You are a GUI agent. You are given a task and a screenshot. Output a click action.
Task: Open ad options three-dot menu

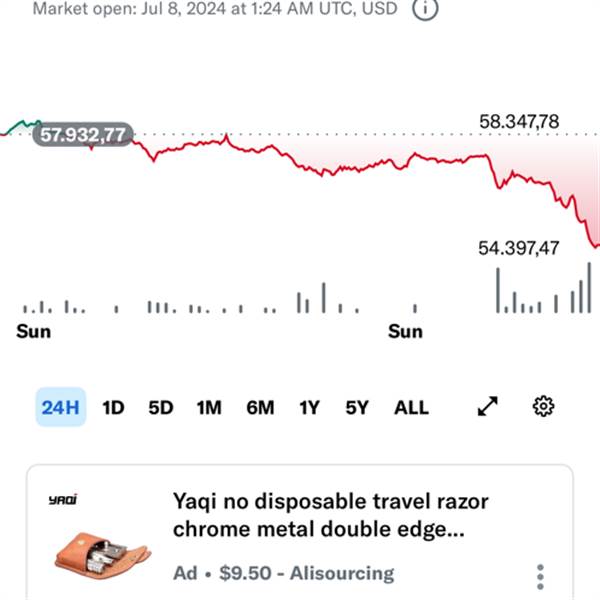click(540, 577)
